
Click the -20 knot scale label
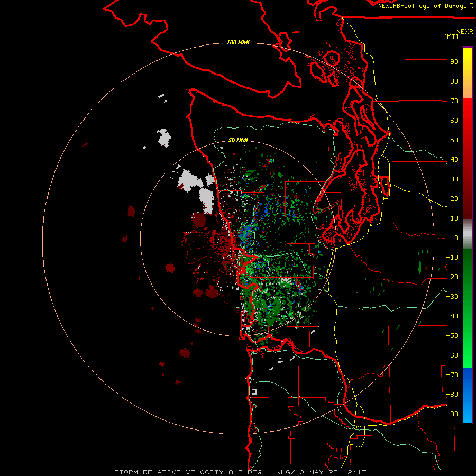[x=452, y=277]
